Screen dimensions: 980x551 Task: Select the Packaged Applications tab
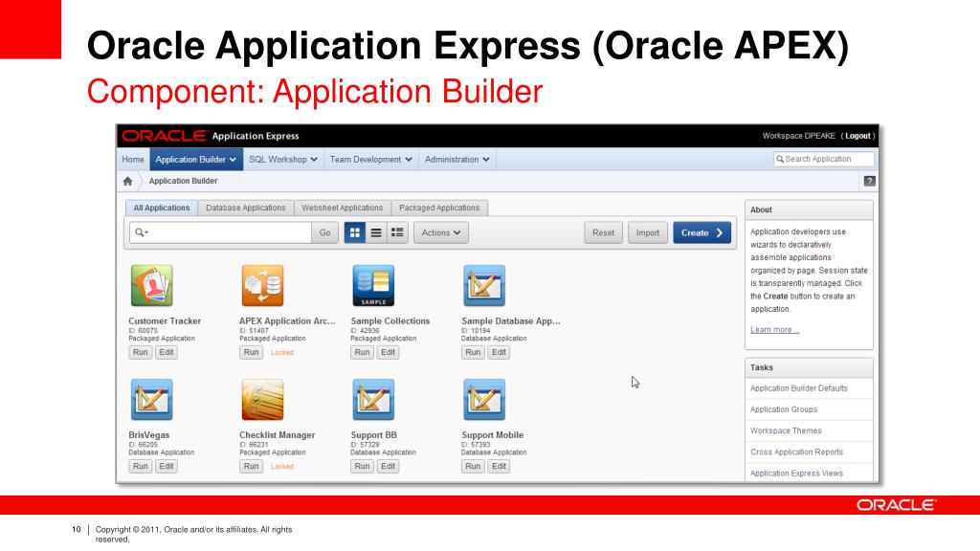[x=439, y=208]
